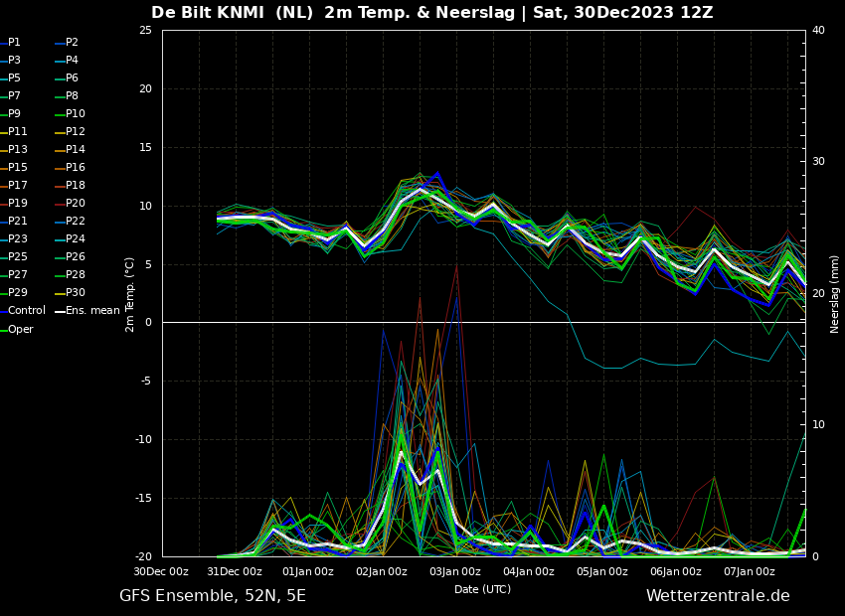Click the Neerslag (mm) axis label
Image resolution: width=845 pixels, height=616 pixels.
[834, 294]
